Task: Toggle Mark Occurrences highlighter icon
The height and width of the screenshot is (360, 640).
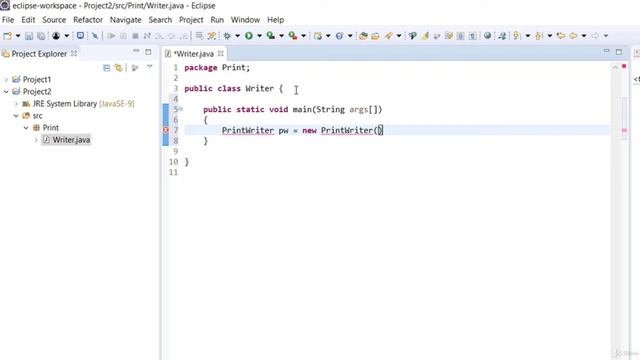Action: (425, 36)
